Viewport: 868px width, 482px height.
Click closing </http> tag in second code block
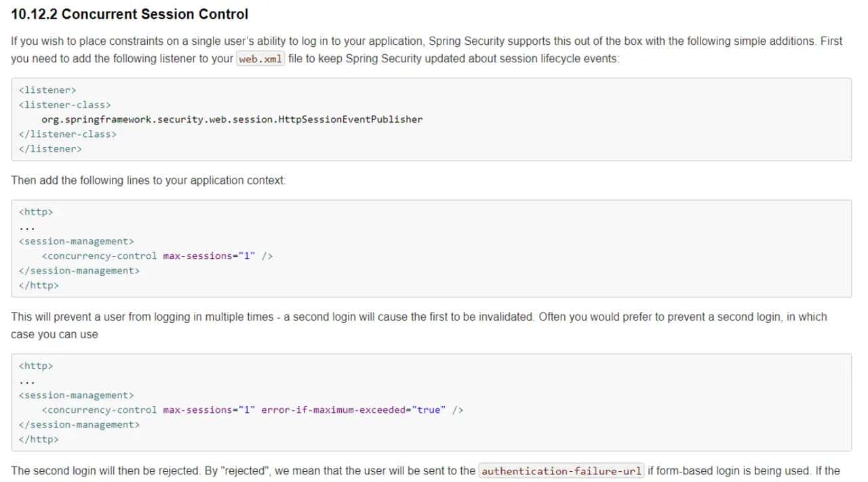pos(39,285)
